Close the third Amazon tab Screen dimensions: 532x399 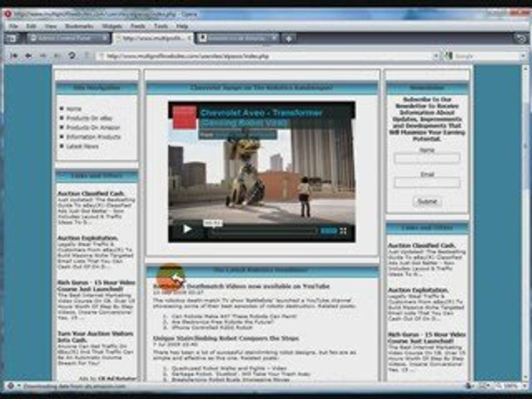[x=274, y=38]
